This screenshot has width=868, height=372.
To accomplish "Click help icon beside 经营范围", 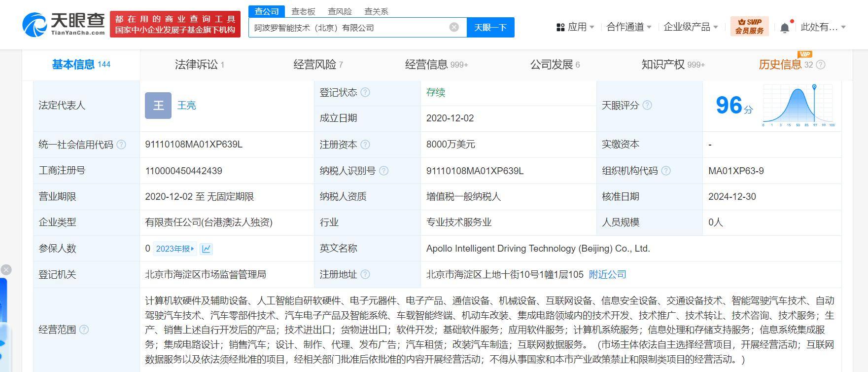I will 84,330.
